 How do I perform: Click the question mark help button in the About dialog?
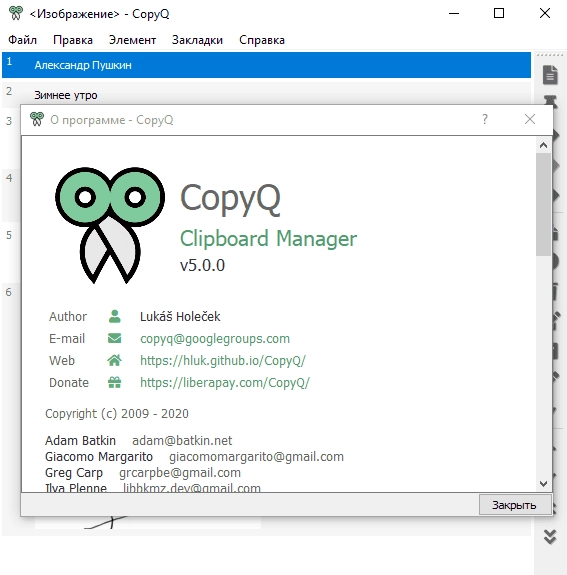point(485,119)
